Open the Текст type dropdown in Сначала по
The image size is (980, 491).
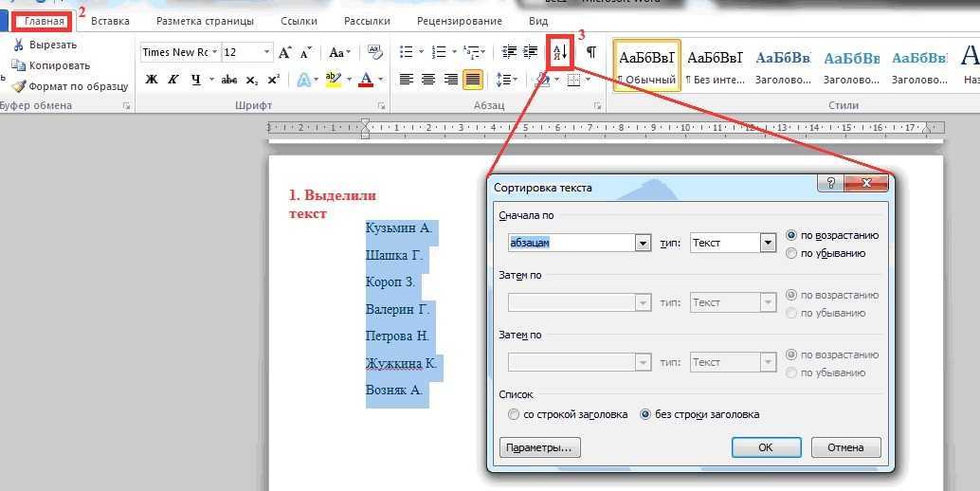coord(768,243)
